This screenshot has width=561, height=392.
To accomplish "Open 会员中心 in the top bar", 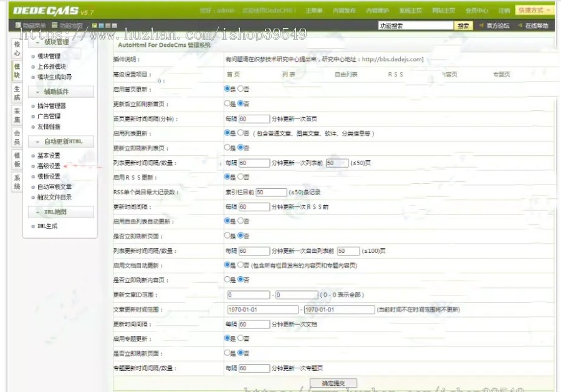I will pyautogui.click(x=477, y=11).
